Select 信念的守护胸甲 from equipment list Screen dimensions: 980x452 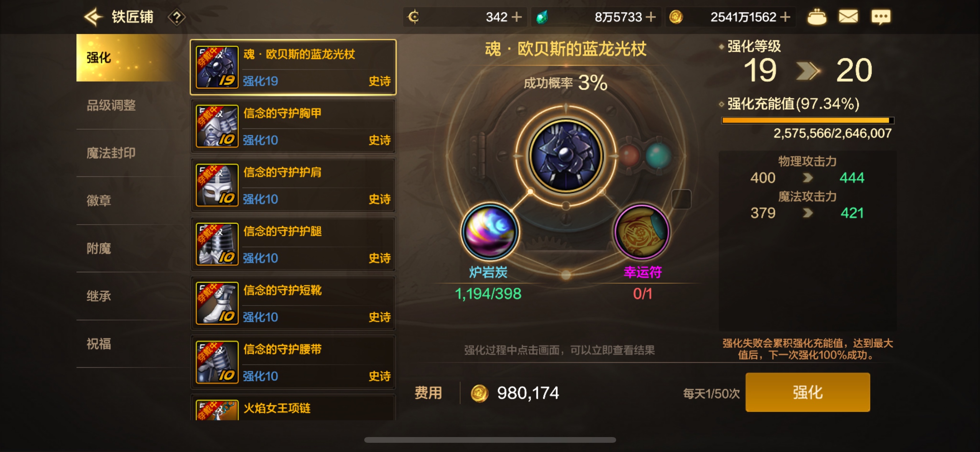point(293,126)
